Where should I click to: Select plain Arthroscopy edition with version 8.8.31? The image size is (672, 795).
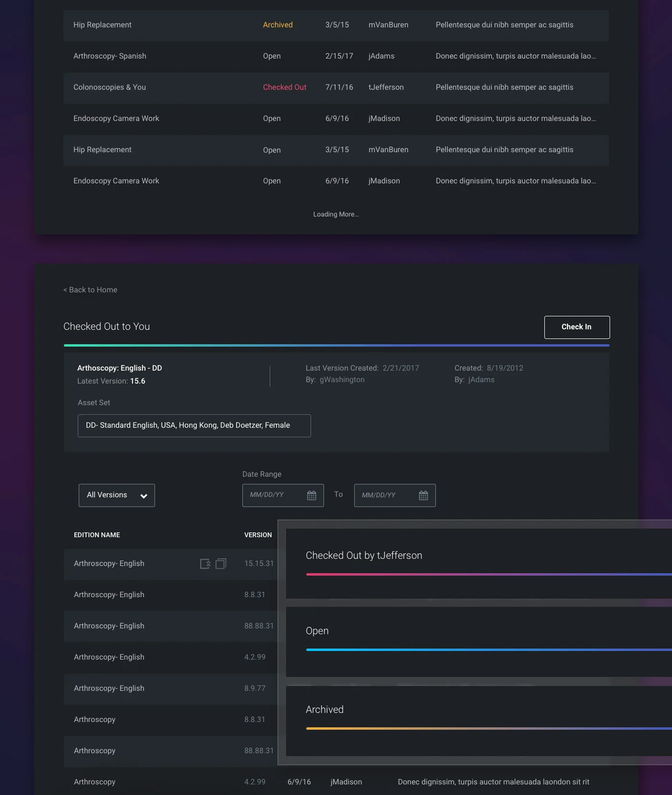[x=170, y=720]
